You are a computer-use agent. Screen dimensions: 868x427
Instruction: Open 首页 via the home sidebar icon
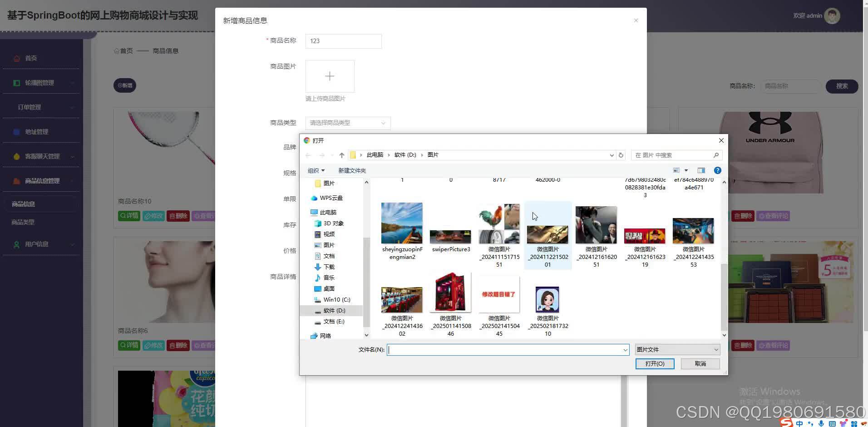16,58
